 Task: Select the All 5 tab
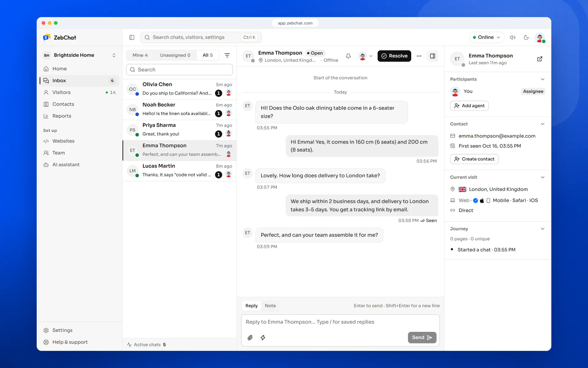click(208, 55)
